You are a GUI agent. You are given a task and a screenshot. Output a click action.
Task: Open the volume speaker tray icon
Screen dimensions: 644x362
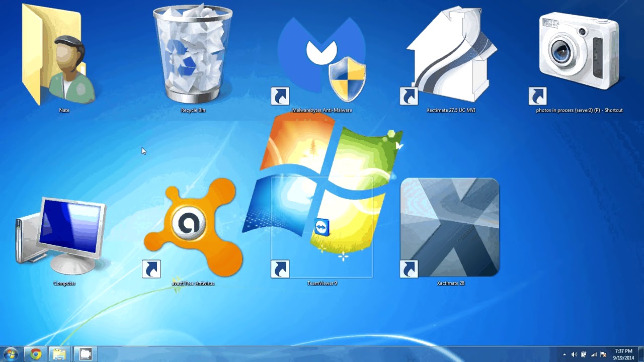pos(574,354)
